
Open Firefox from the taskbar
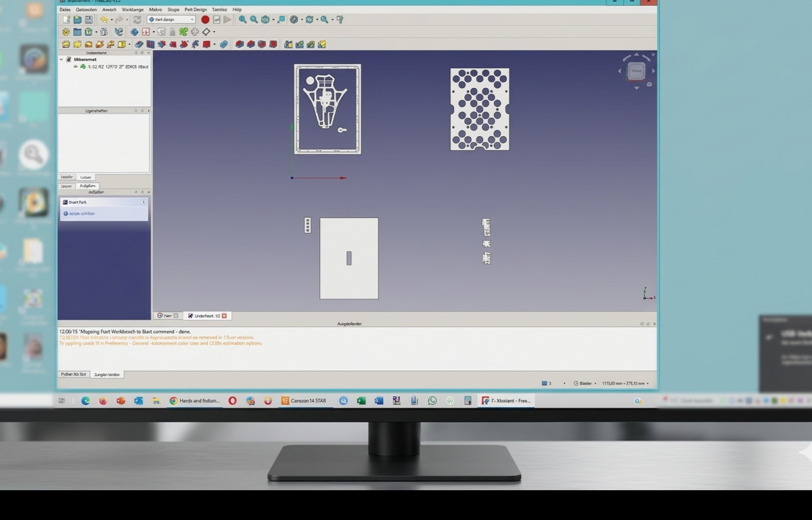pyautogui.click(x=103, y=401)
